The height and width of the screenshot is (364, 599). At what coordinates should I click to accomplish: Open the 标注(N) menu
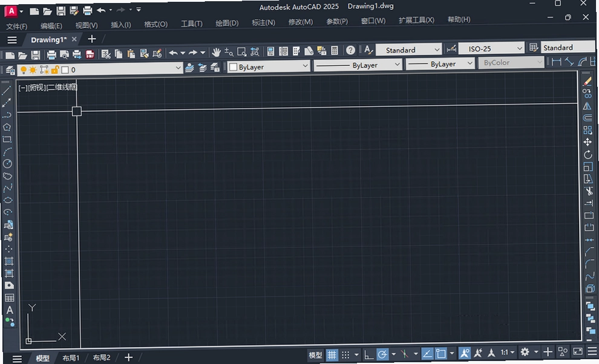click(x=263, y=22)
